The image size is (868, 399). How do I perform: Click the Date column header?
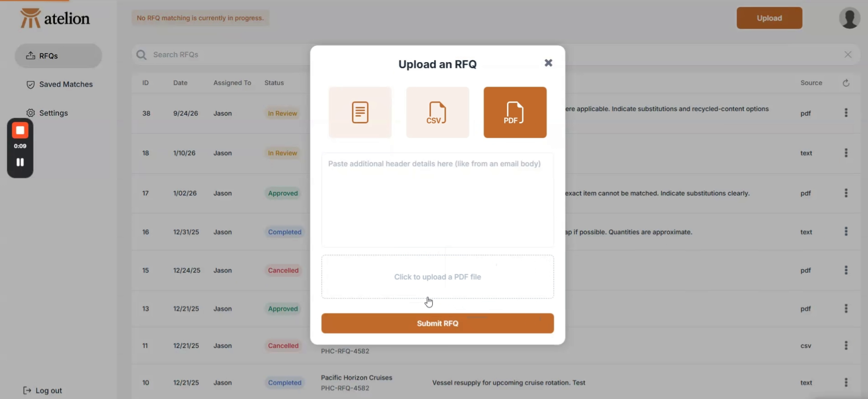coord(180,83)
